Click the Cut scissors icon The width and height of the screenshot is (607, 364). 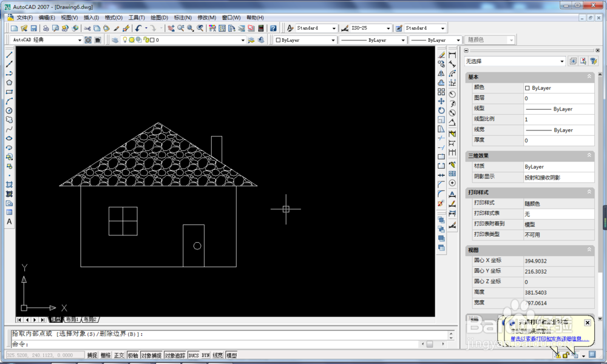87,29
